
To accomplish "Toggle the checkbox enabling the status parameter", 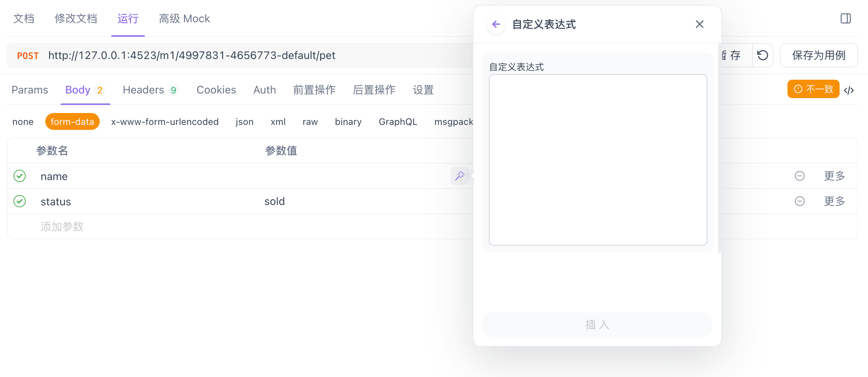I will click(x=19, y=201).
